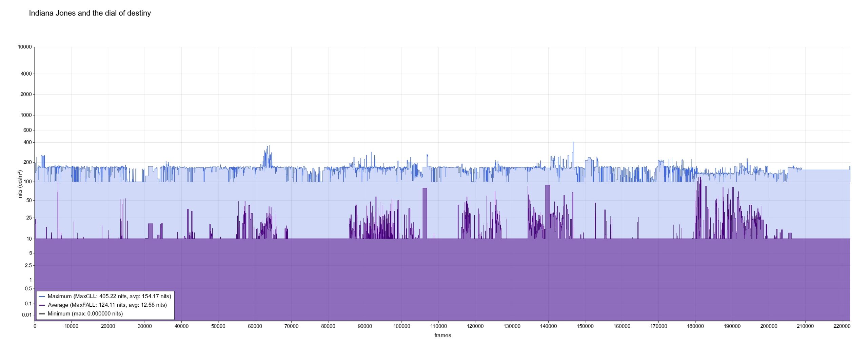Viewport: 868px width, 347px height.
Task: Click the wide average block near frame 106000
Action: click(425, 213)
